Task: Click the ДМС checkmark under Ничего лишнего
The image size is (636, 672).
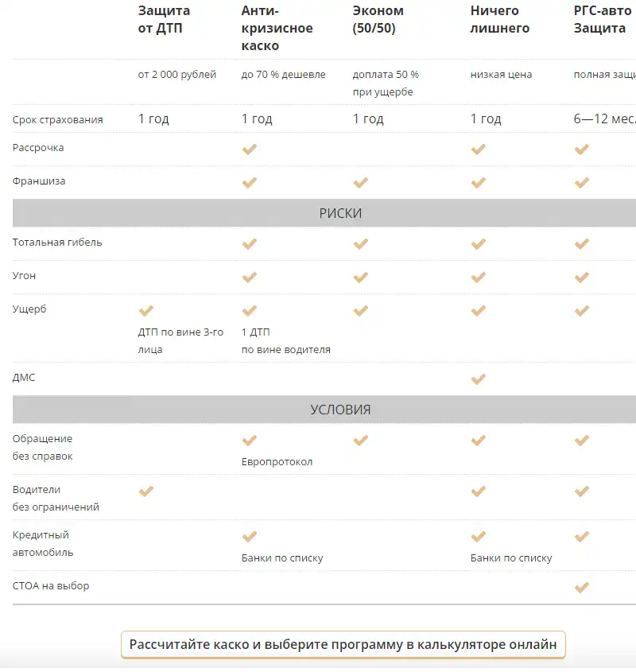Action: coord(478,379)
